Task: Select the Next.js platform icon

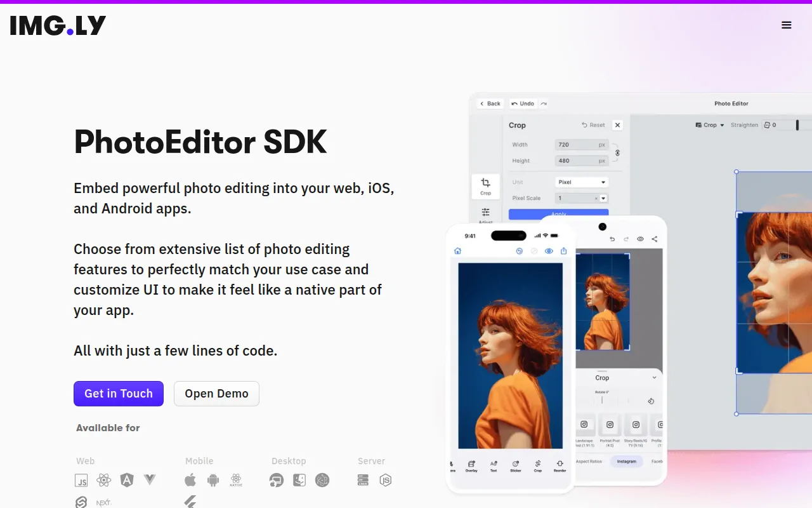Action: coord(103,503)
